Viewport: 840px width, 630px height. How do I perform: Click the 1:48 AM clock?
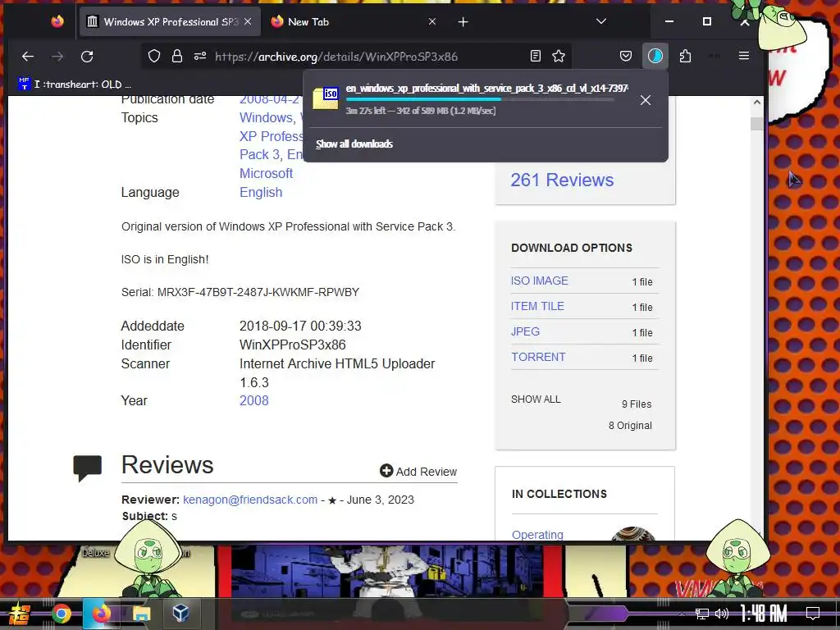click(x=764, y=613)
